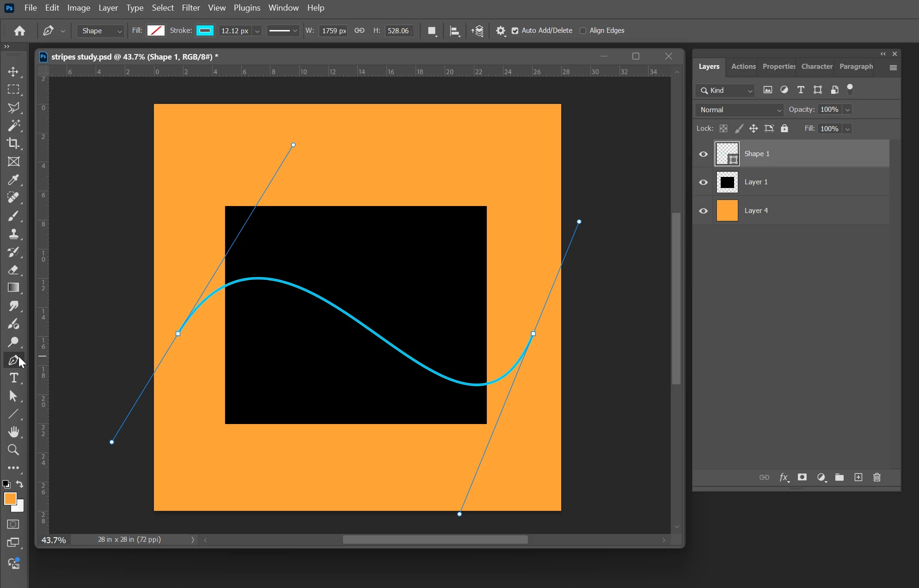Switch to the Character tab
Screen dimensions: 919x588
pyautogui.click(x=816, y=67)
